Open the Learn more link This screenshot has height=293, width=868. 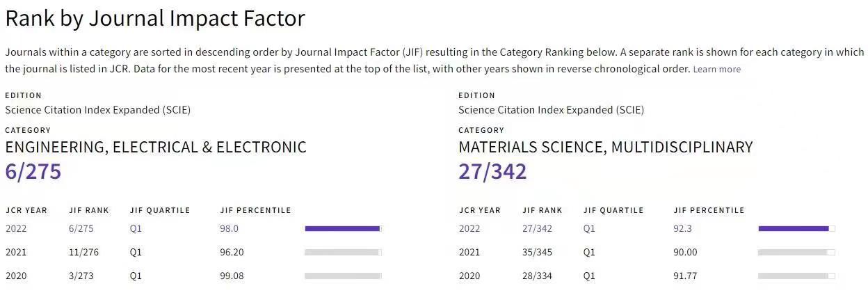coord(717,70)
